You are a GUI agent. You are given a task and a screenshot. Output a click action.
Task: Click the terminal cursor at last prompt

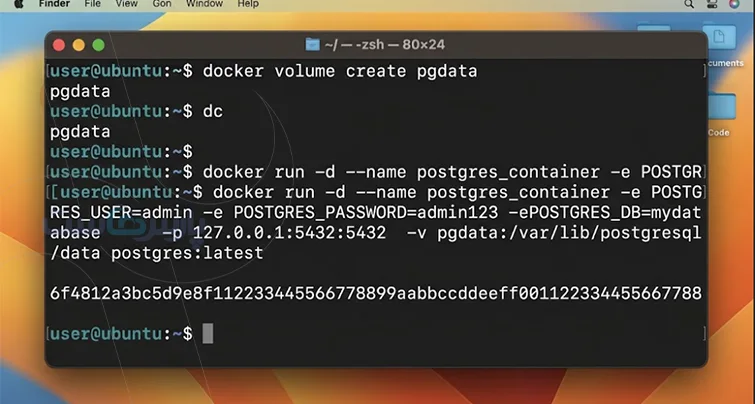point(208,333)
